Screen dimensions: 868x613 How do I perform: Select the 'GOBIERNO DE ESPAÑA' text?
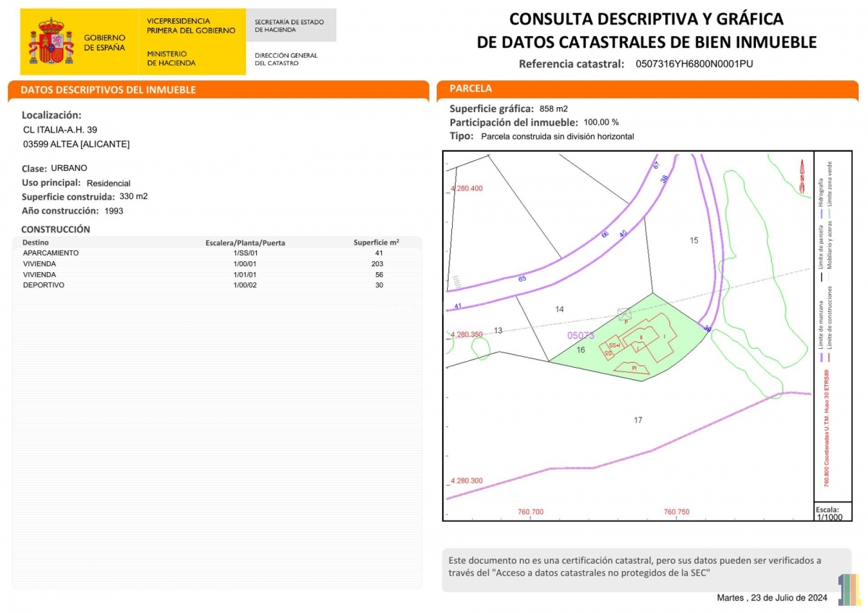(105, 43)
